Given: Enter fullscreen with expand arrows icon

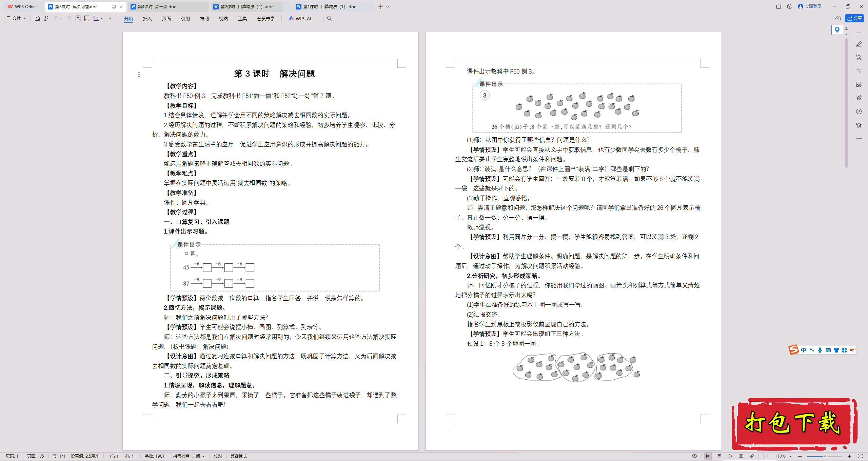Looking at the screenshot, I should pyautogui.click(x=860, y=456).
